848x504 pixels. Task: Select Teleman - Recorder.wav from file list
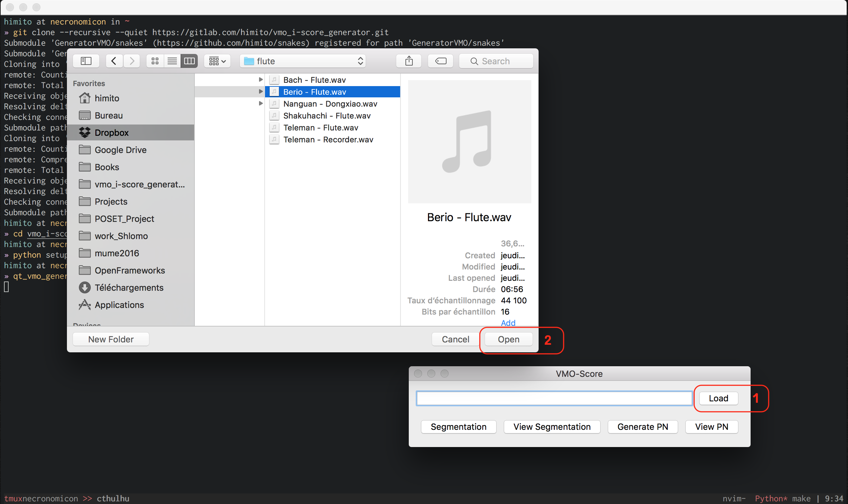pyautogui.click(x=328, y=139)
